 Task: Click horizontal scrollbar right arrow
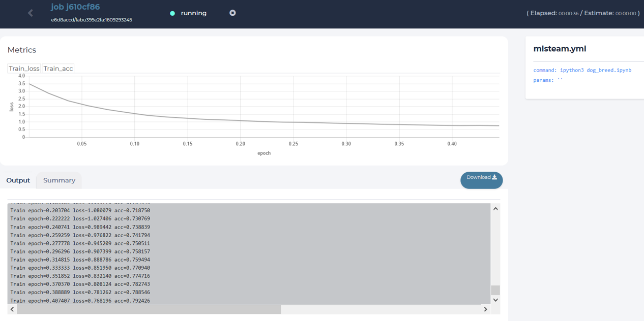(x=485, y=309)
